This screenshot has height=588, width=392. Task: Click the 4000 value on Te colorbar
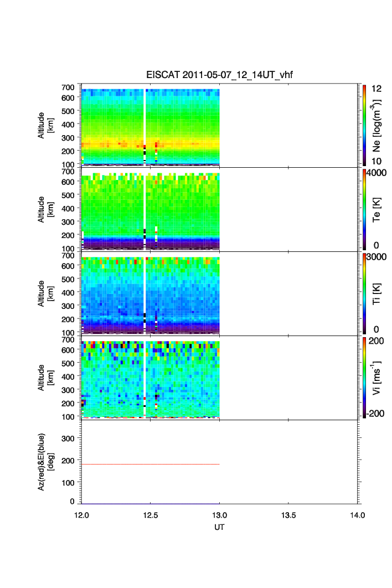click(x=376, y=173)
